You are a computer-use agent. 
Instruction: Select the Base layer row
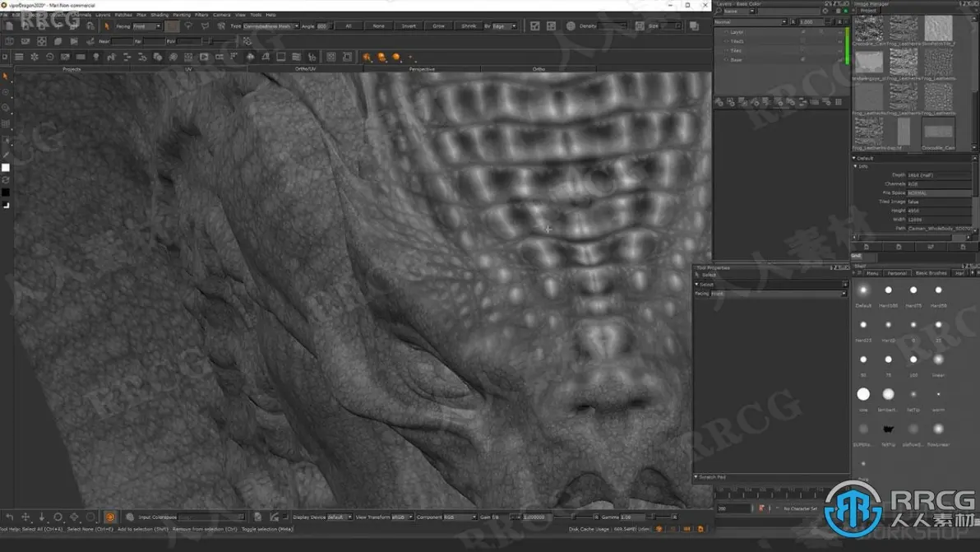[779, 60]
